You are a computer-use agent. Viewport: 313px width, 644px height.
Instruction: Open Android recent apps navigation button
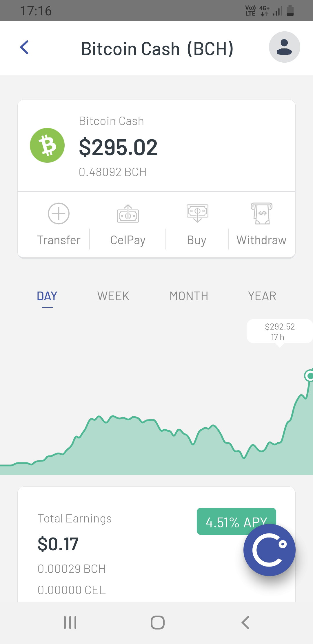tap(70, 623)
